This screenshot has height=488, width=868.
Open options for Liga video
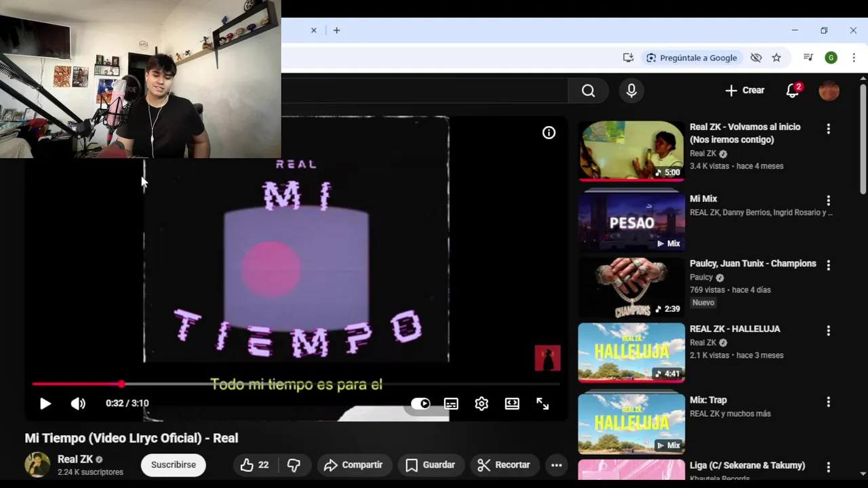pyautogui.click(x=828, y=467)
